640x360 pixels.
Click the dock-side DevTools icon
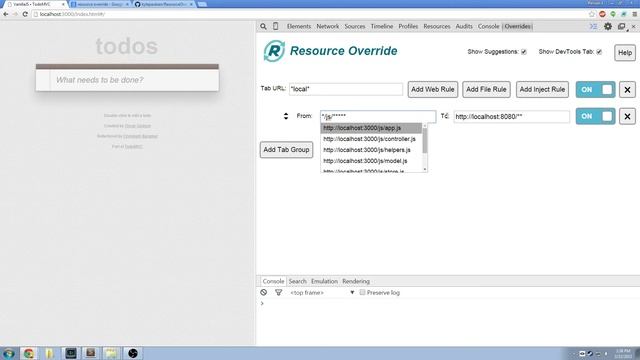[x=621, y=27]
